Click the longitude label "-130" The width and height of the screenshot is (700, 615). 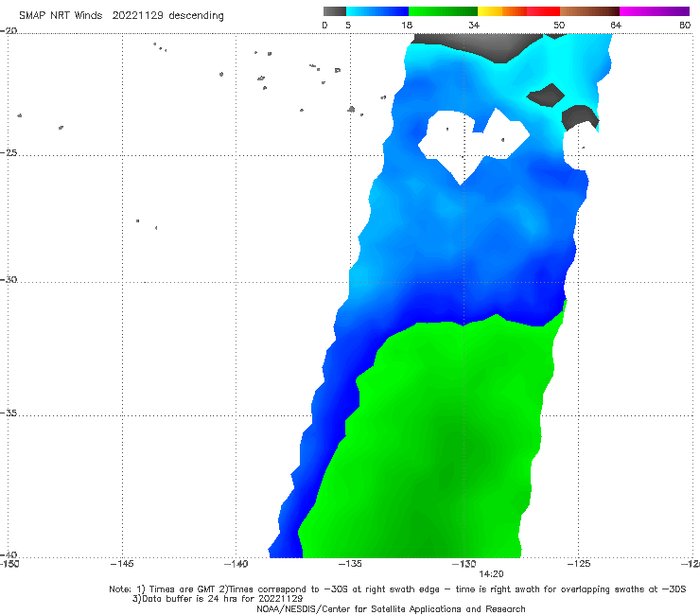point(464,564)
